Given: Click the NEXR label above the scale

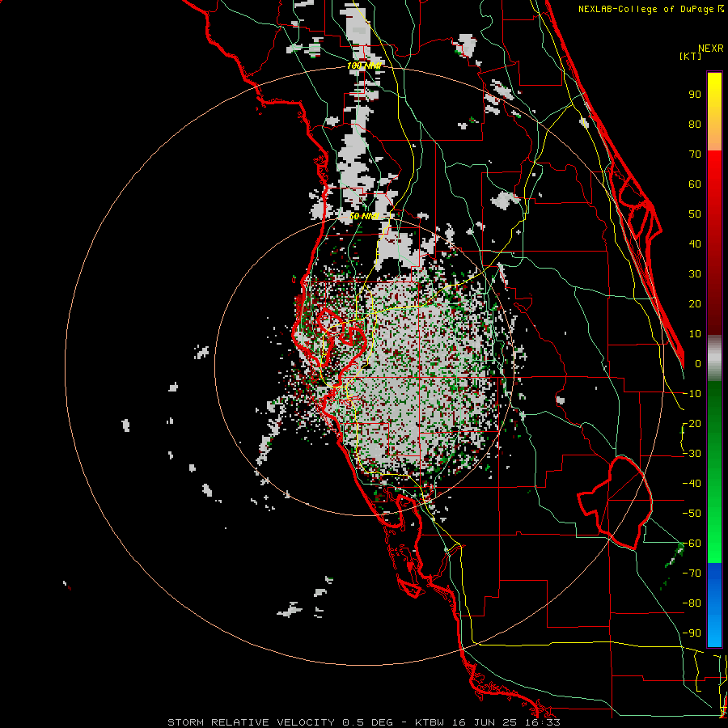Looking at the screenshot, I should point(711,49).
